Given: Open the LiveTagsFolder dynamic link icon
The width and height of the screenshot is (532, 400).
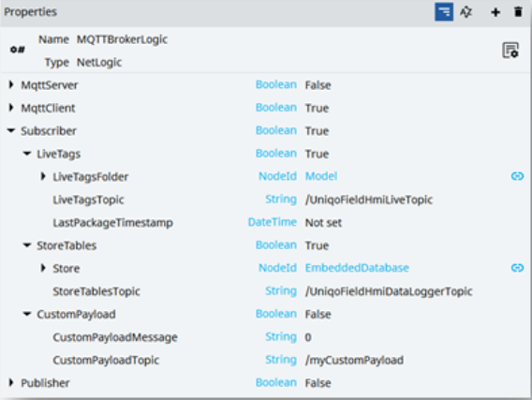Looking at the screenshot, I should (x=517, y=176).
